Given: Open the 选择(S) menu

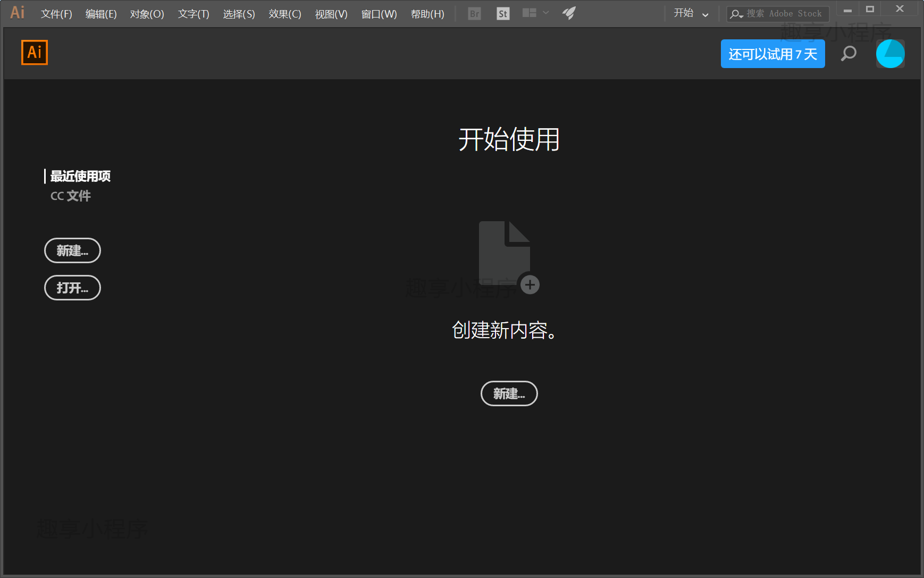Looking at the screenshot, I should [x=239, y=14].
